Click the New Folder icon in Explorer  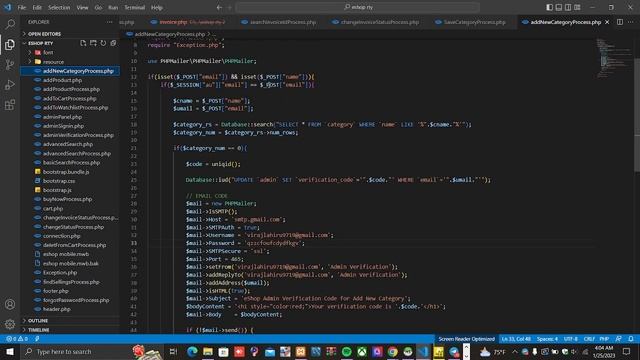click(x=93, y=43)
